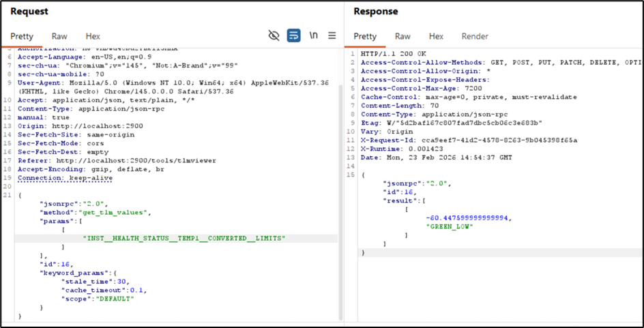Click the Sec-Fetch-Dest empty header
This screenshot has width=644, height=328.
[x=63, y=152]
